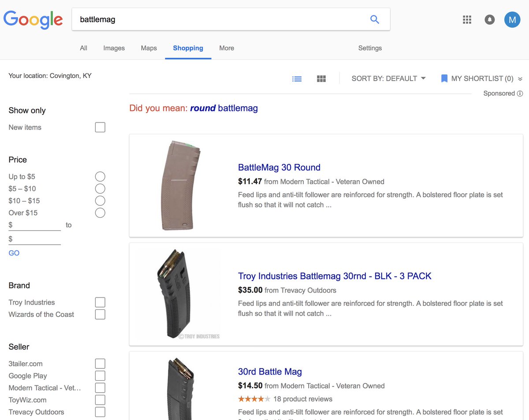Image resolution: width=529 pixels, height=420 pixels.
Task: Select the $5 – $10 price option
Action: [x=100, y=189]
